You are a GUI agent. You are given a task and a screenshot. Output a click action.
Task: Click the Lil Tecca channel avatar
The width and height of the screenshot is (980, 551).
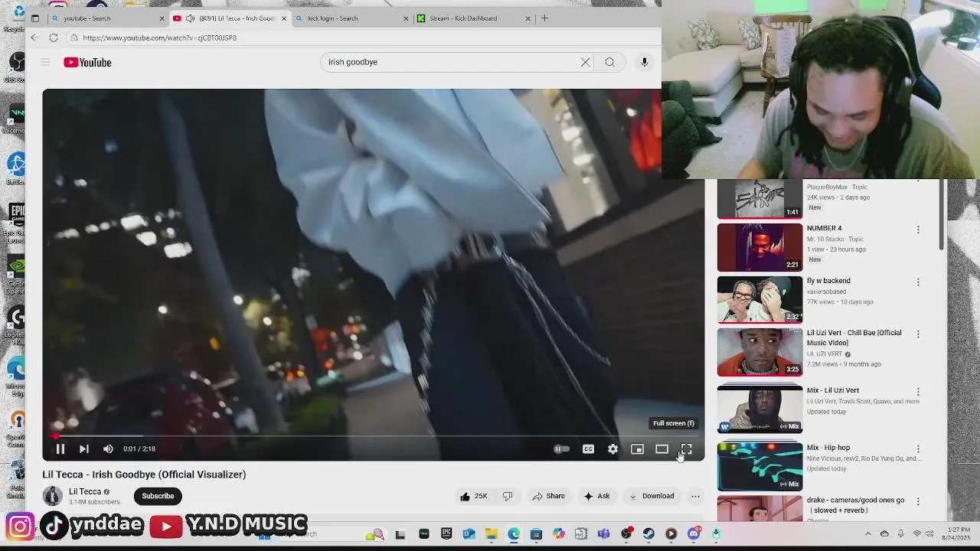[52, 496]
